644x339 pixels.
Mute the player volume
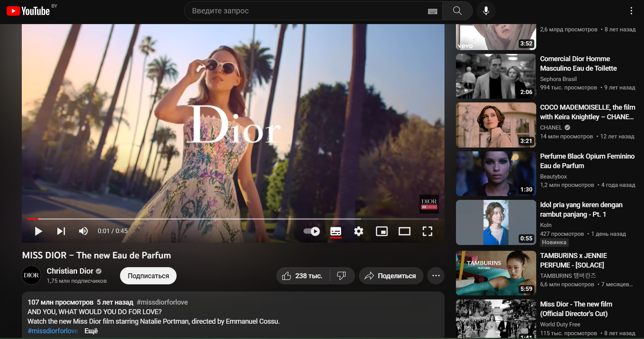click(83, 231)
